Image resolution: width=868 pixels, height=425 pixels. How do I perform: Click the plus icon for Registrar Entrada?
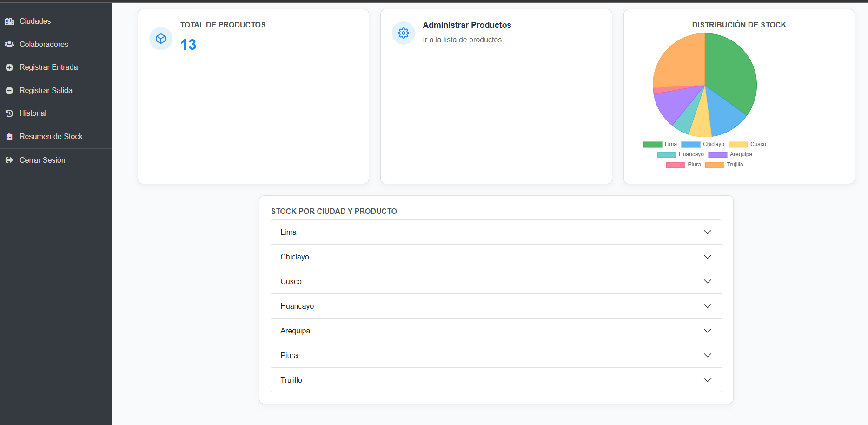[9, 67]
